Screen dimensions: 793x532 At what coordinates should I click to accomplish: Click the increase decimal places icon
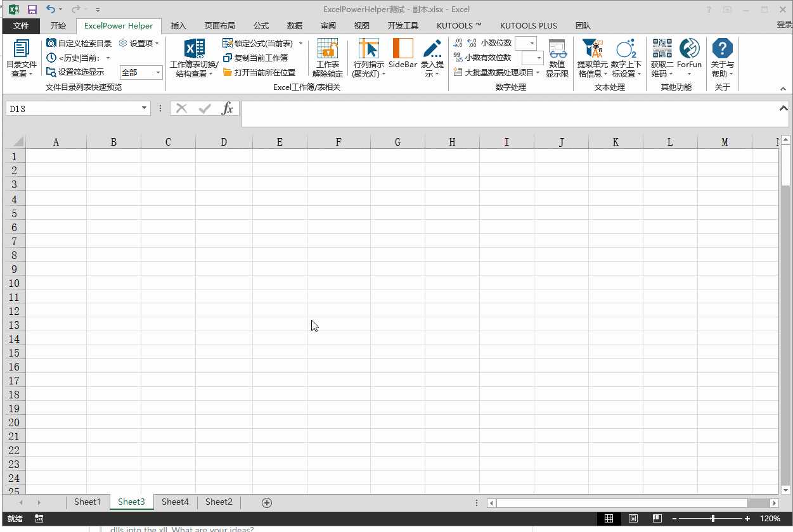coord(458,43)
